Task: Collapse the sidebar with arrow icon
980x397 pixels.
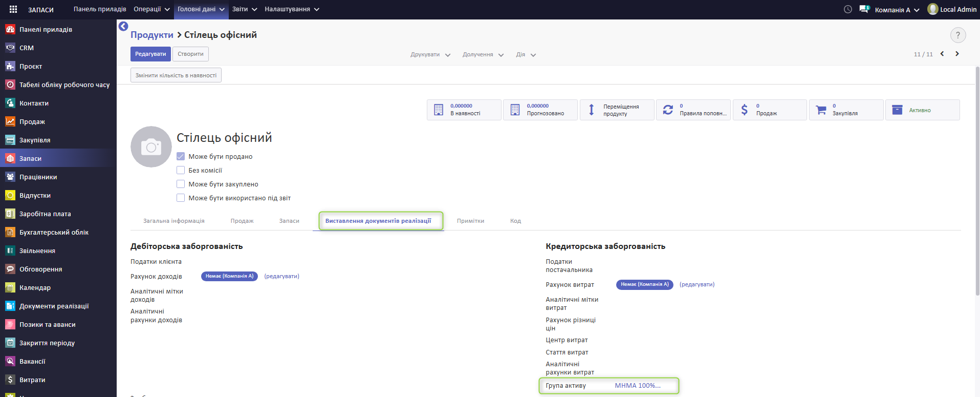Action: click(x=123, y=26)
